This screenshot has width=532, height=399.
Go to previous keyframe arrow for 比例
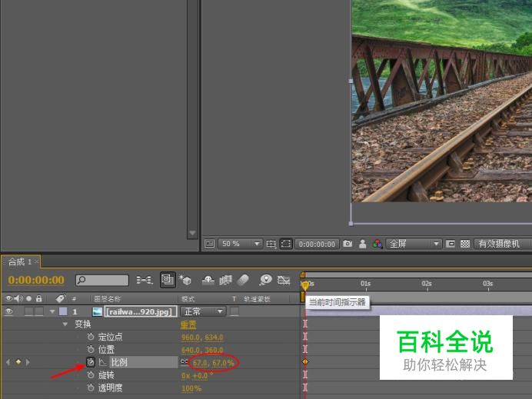point(8,362)
